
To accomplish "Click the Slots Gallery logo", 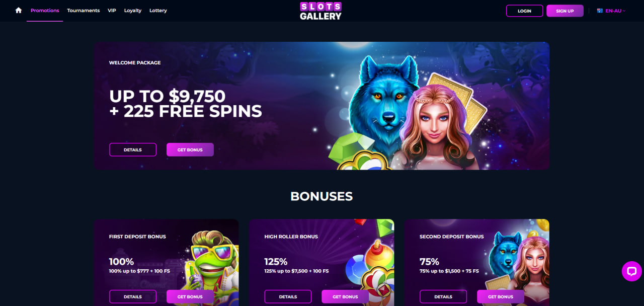I will [x=321, y=11].
